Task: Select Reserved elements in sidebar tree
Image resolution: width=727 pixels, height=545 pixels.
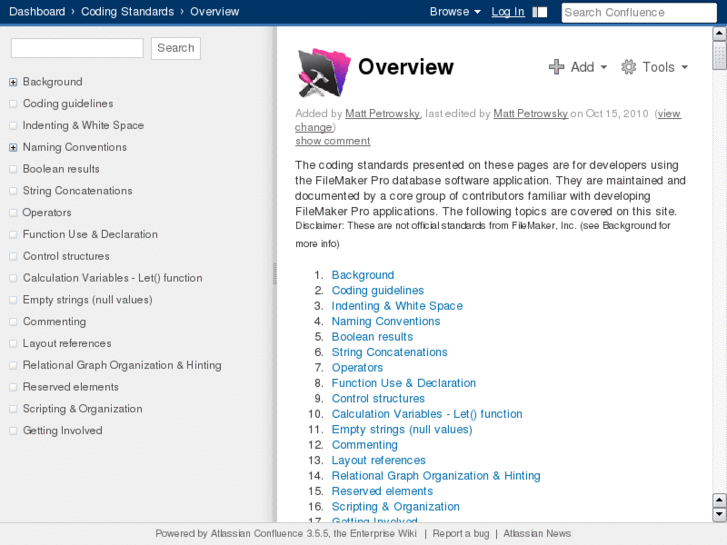Action: (70, 387)
